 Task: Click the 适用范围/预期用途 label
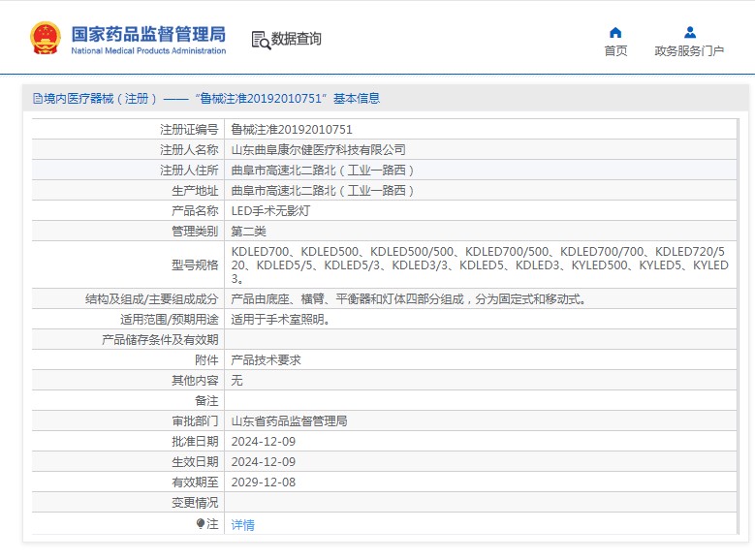coord(170,320)
